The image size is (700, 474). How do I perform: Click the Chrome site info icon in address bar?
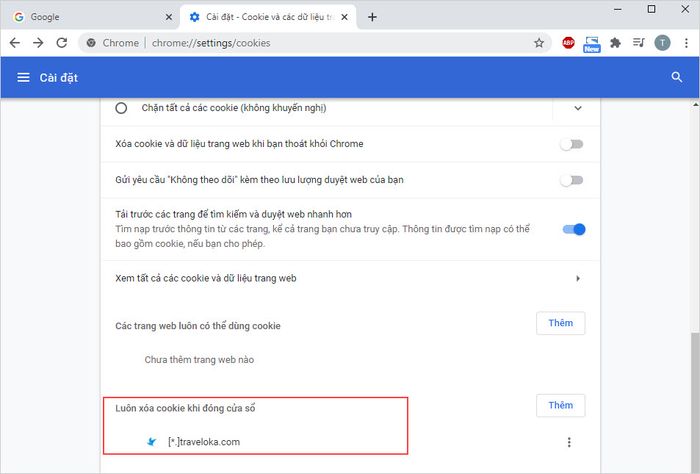(x=91, y=43)
